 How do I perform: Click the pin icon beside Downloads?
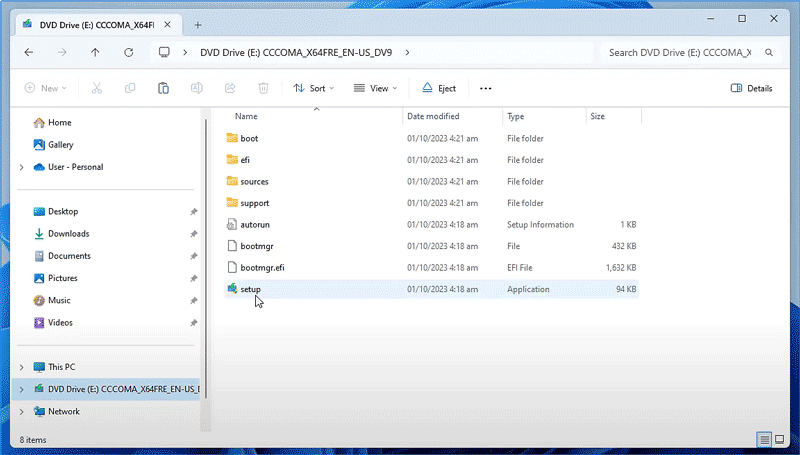(x=194, y=234)
